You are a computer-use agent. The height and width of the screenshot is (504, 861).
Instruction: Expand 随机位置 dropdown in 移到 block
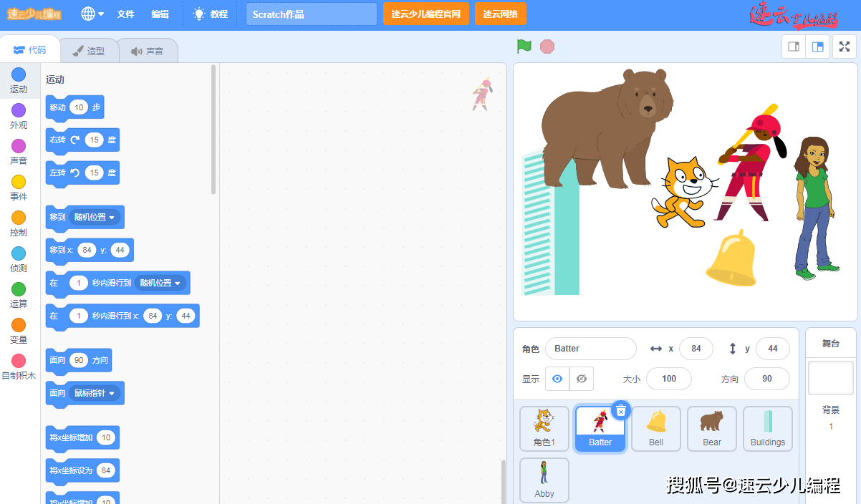point(95,217)
